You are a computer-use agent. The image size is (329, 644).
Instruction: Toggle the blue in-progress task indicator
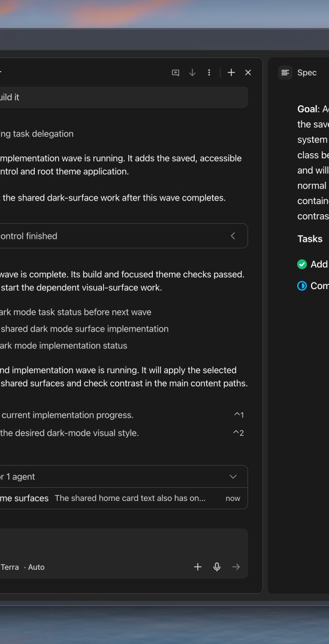tap(302, 286)
